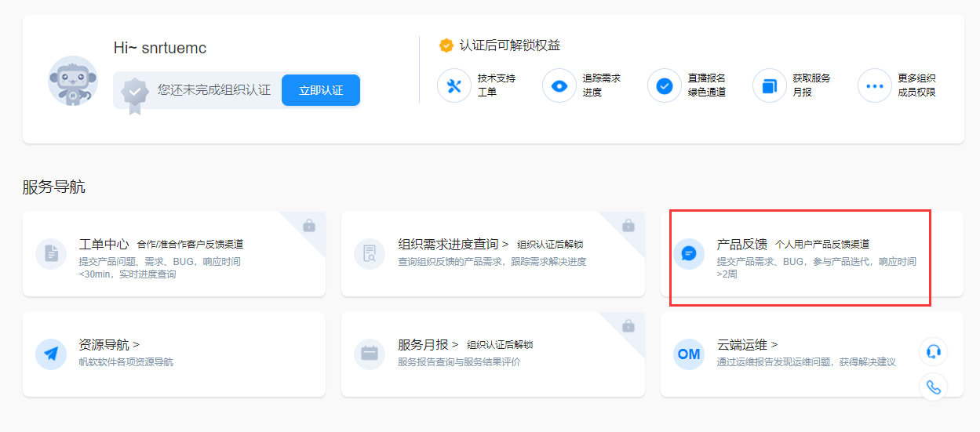The image size is (980, 432).
Task: Select the 追踪需求进度 eye icon
Action: (x=559, y=85)
